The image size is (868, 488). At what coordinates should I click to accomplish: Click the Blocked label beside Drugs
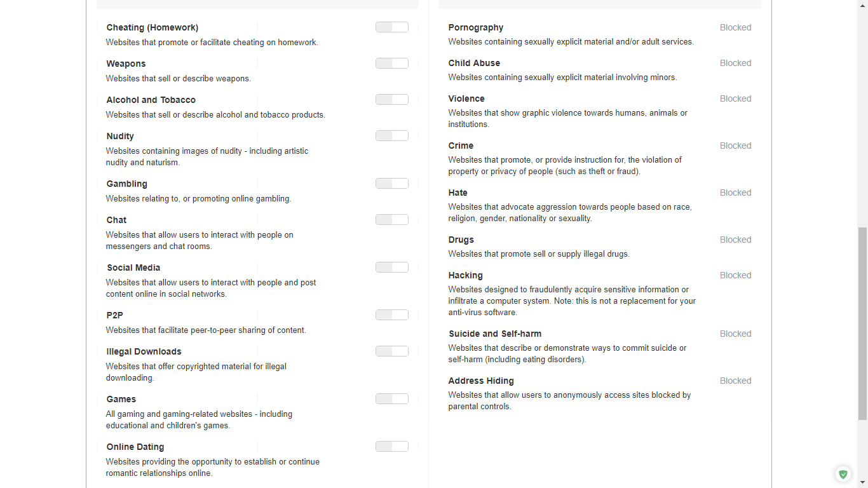pos(735,240)
